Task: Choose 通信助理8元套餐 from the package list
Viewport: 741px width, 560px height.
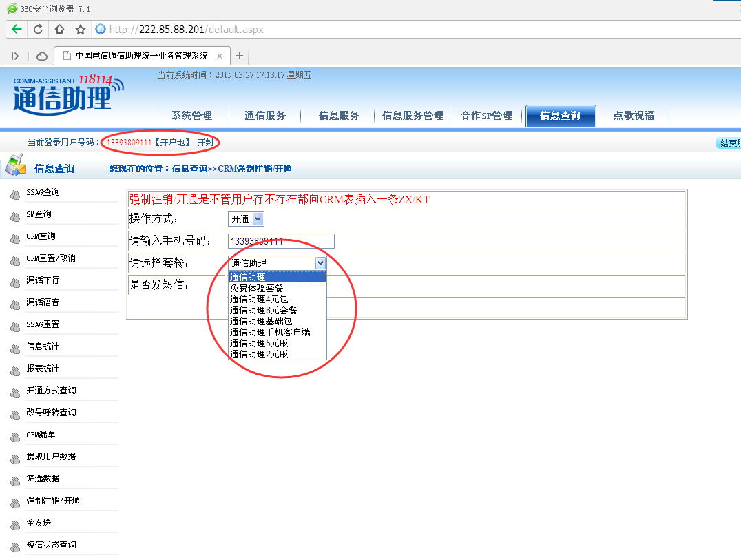Action: pyautogui.click(x=278, y=310)
